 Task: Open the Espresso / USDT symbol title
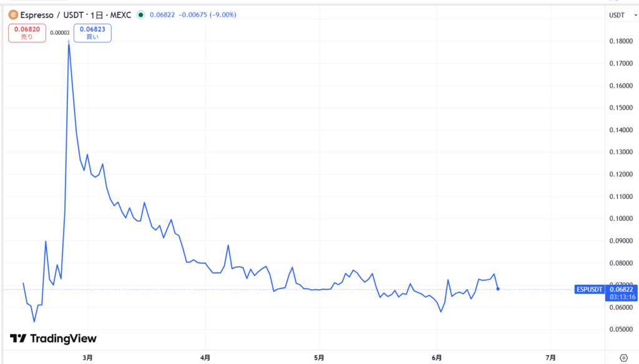pos(76,15)
